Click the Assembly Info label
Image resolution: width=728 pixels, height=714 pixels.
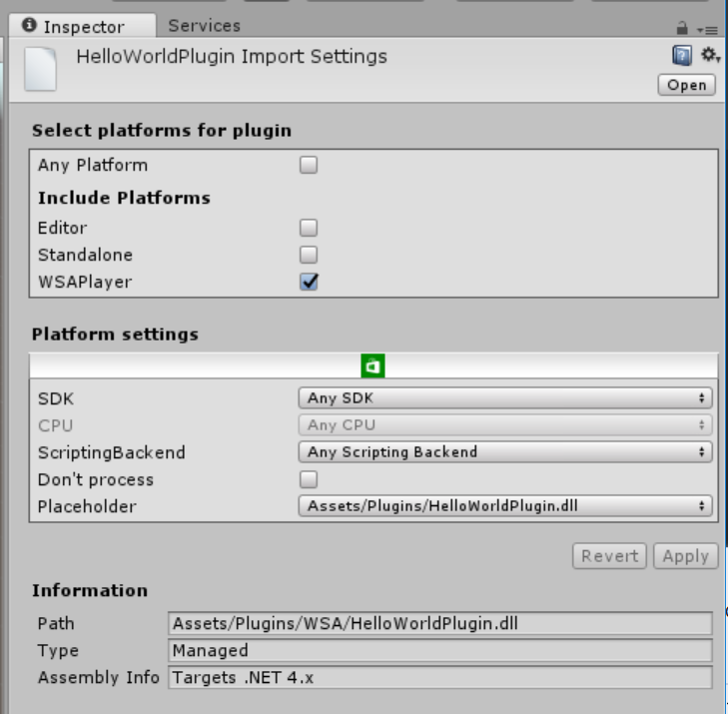99,677
